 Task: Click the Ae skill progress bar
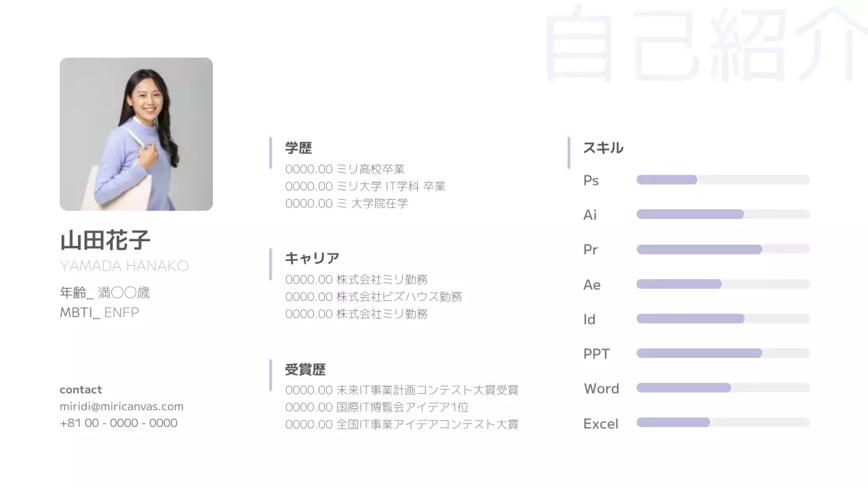(x=723, y=284)
